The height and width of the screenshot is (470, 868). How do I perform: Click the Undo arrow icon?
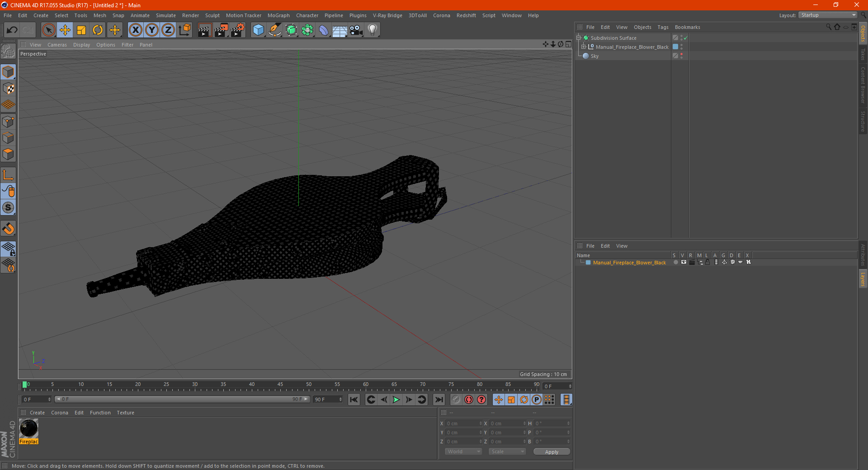(x=12, y=30)
